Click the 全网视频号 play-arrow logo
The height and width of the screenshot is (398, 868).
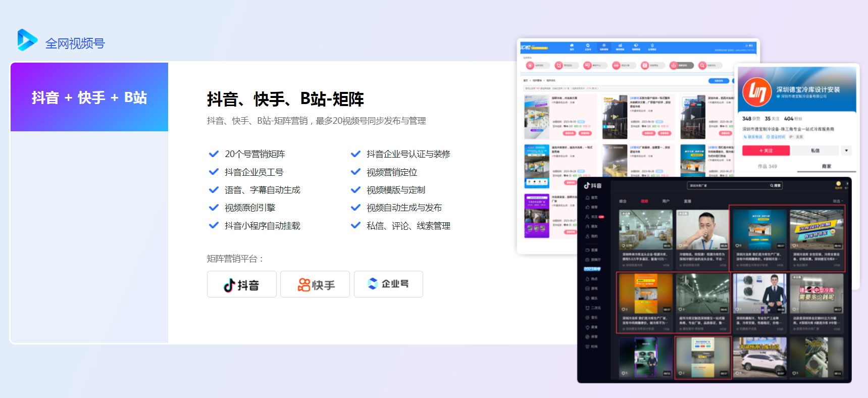[x=27, y=40]
